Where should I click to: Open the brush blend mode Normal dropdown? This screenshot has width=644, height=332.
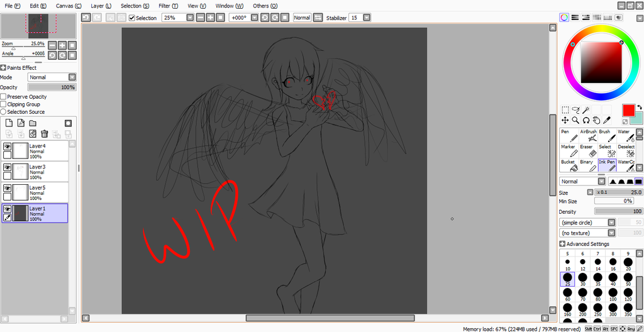(582, 181)
